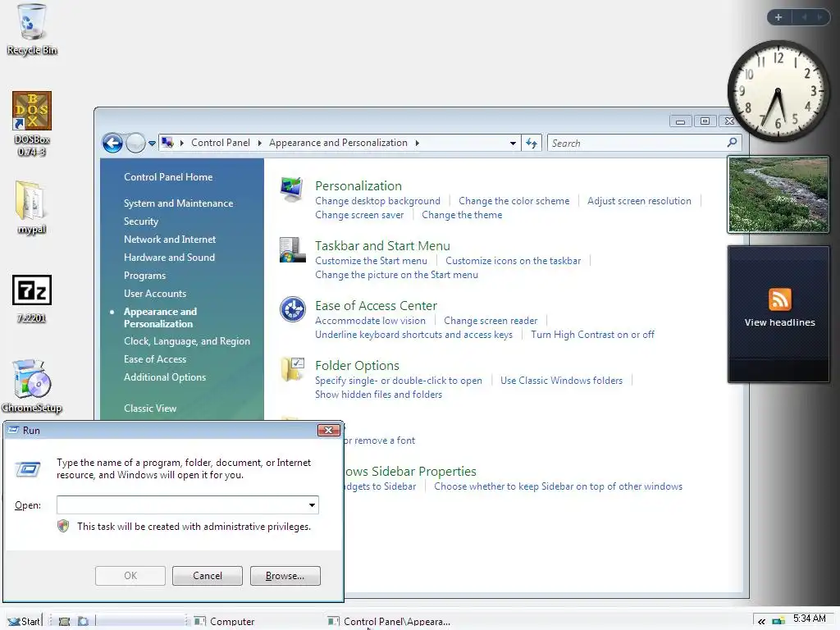The image size is (840, 630).
Task: Switch to Classic View
Action: (x=150, y=409)
